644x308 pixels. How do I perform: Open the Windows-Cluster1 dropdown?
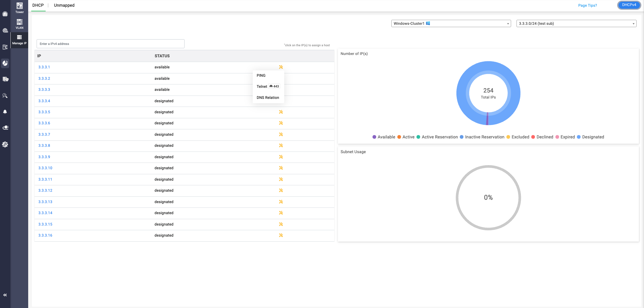tap(451, 23)
